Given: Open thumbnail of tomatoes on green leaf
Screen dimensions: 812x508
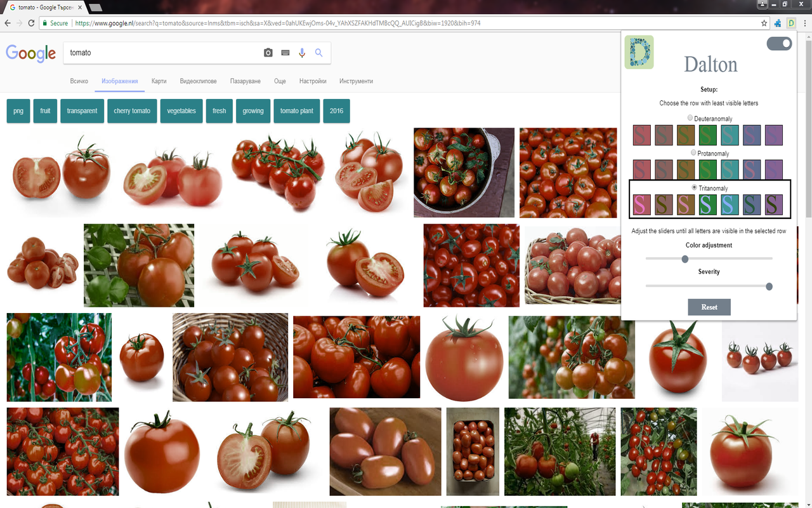Looking at the screenshot, I should pyautogui.click(x=139, y=265).
